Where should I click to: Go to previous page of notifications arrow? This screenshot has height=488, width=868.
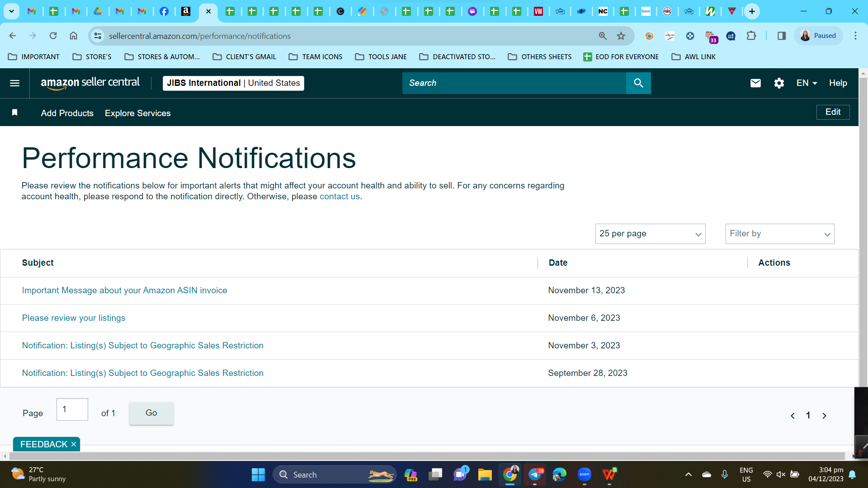tap(793, 416)
